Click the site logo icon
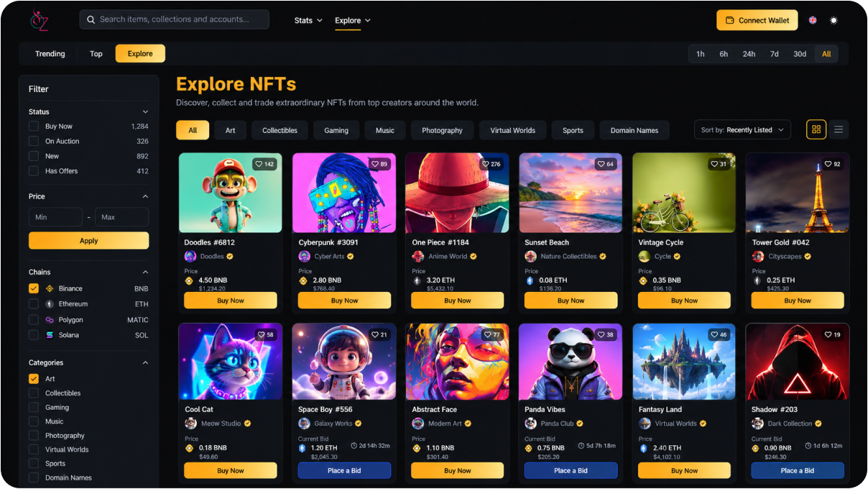 [x=40, y=20]
